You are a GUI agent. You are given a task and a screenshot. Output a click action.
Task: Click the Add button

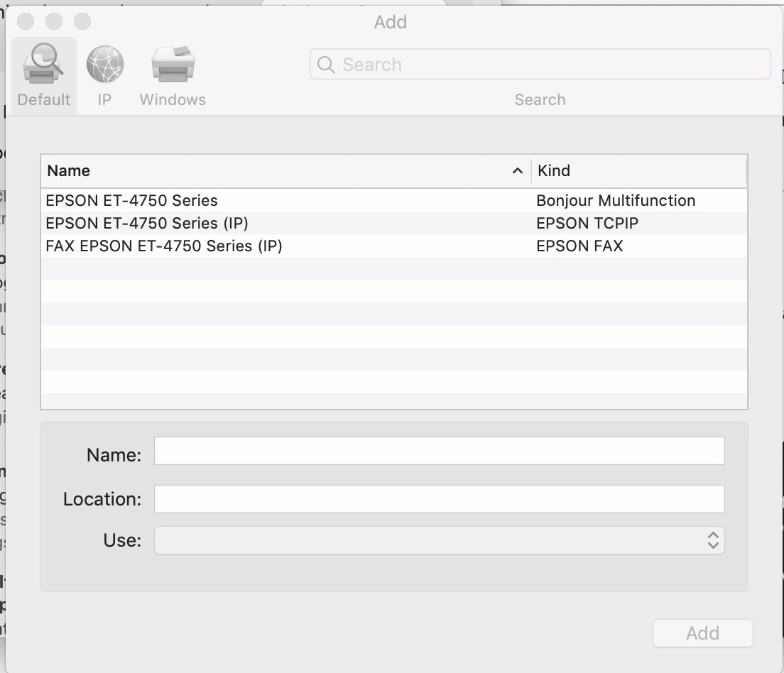pyautogui.click(x=702, y=633)
